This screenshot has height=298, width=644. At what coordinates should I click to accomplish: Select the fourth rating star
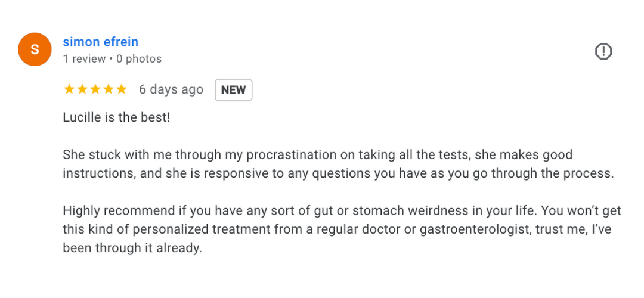point(109,89)
